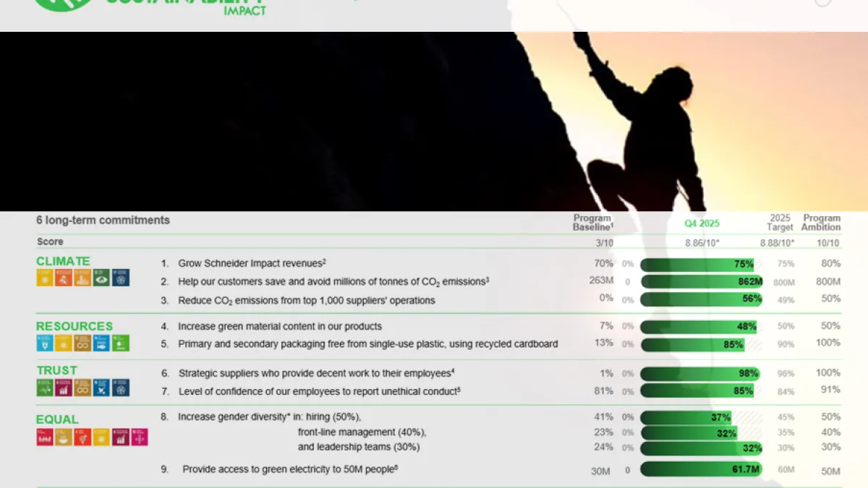Click the Program Ambition column header
Viewport: 868px width, 488px height.
coord(821,223)
